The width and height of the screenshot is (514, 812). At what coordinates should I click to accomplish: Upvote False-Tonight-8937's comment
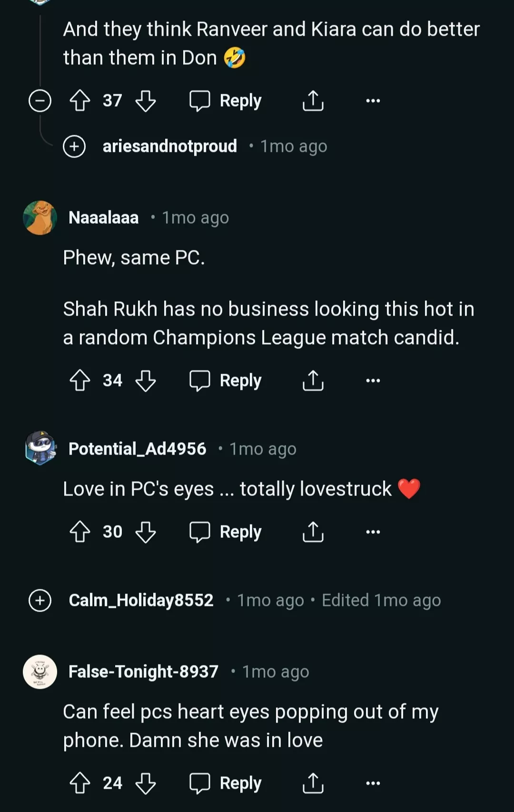click(80, 783)
